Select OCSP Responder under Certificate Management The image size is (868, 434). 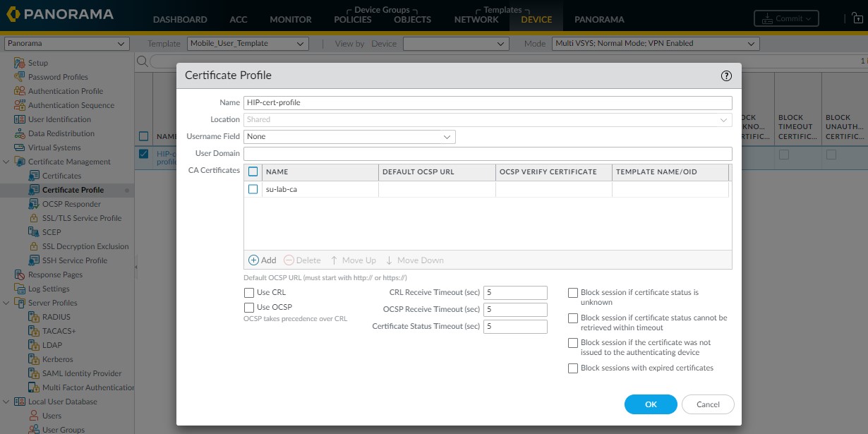(x=71, y=204)
